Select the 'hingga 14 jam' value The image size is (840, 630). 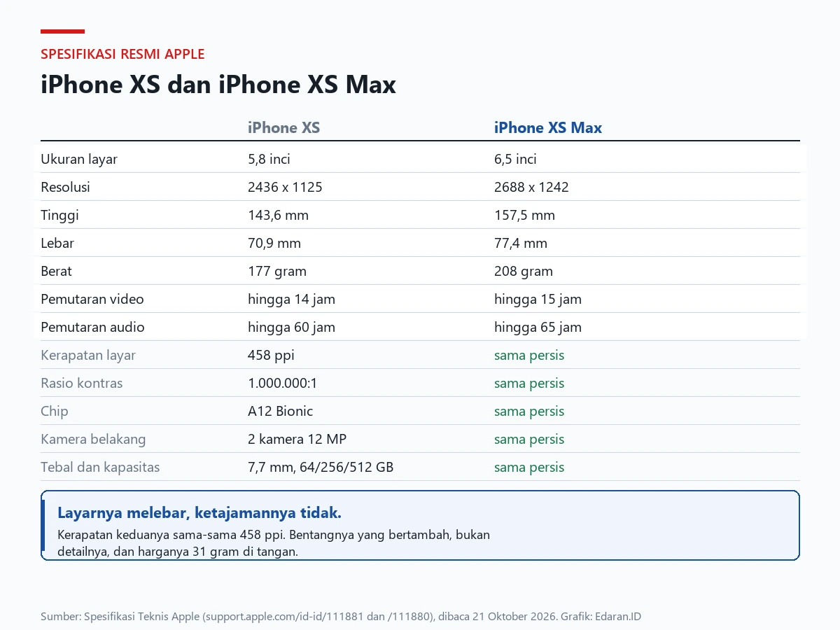[291, 299]
